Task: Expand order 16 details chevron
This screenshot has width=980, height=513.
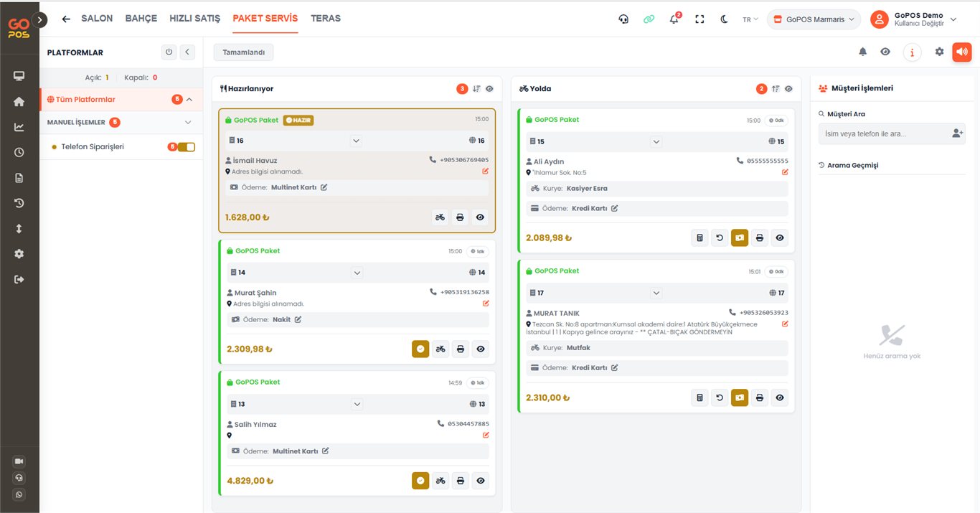Action: tap(356, 141)
